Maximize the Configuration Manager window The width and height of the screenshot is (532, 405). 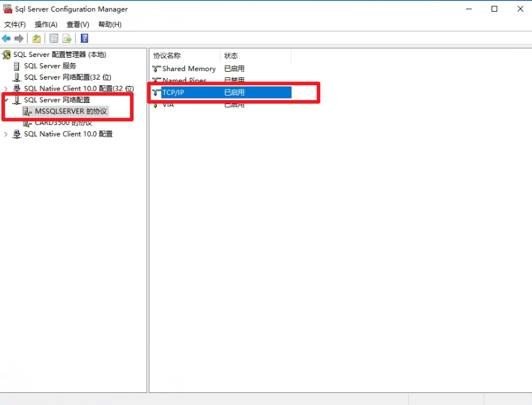tap(494, 9)
